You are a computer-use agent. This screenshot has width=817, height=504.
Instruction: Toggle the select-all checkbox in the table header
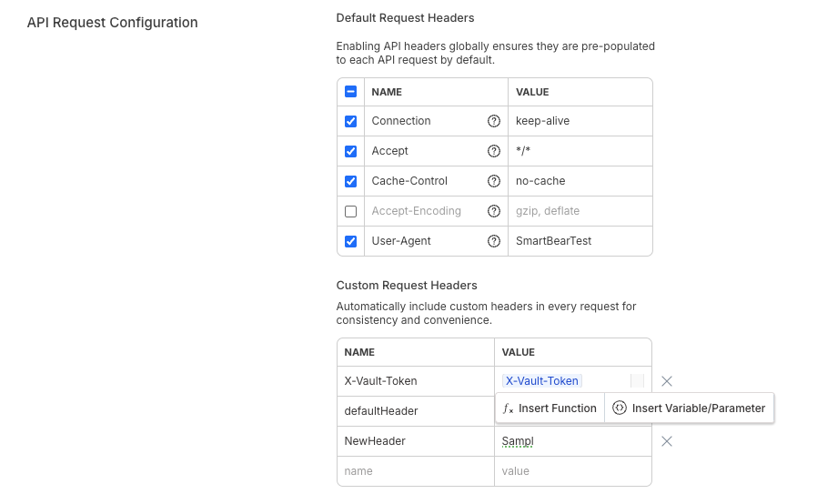(351, 92)
